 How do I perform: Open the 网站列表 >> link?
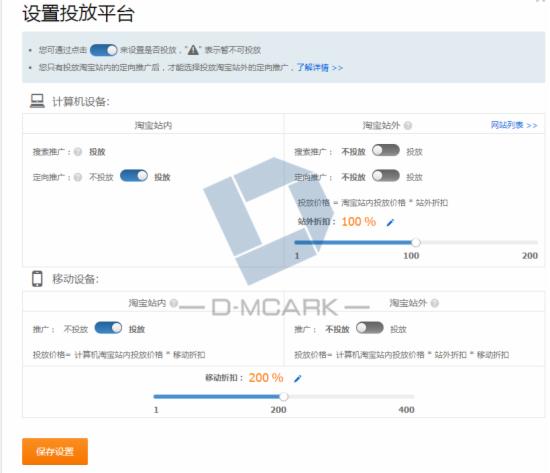pyautogui.click(x=514, y=125)
